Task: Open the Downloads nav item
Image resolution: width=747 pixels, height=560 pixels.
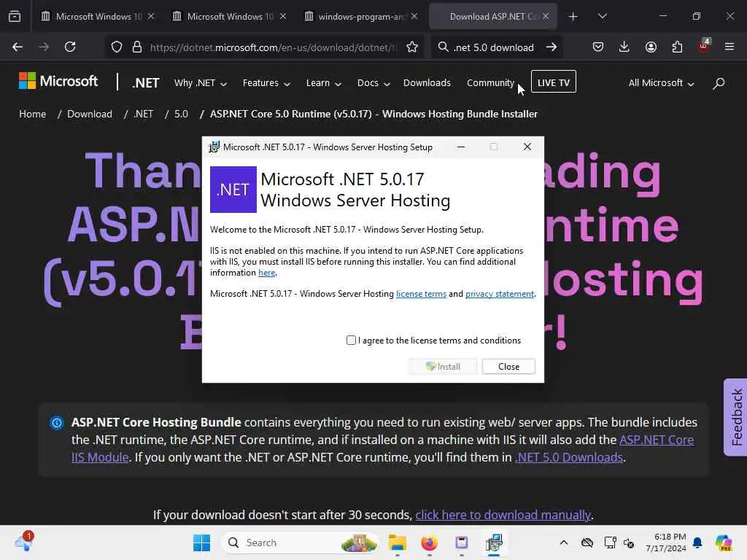Action: pos(427,83)
